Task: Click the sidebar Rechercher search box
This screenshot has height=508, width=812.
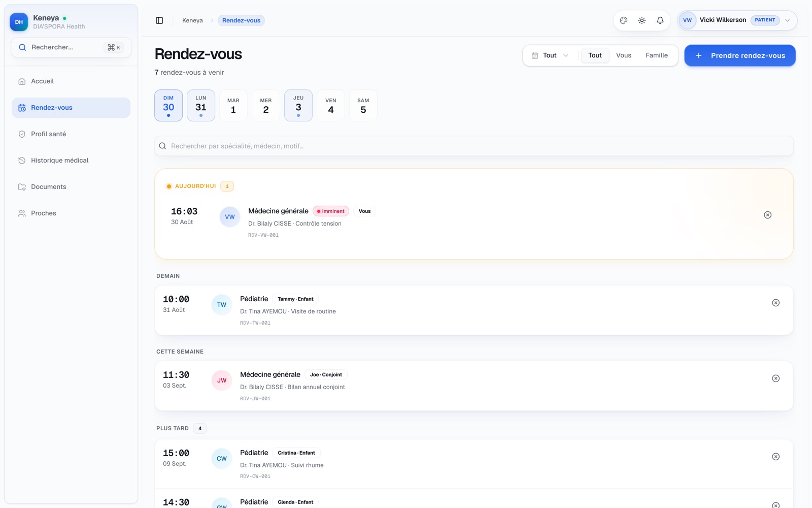Action: pyautogui.click(x=71, y=47)
